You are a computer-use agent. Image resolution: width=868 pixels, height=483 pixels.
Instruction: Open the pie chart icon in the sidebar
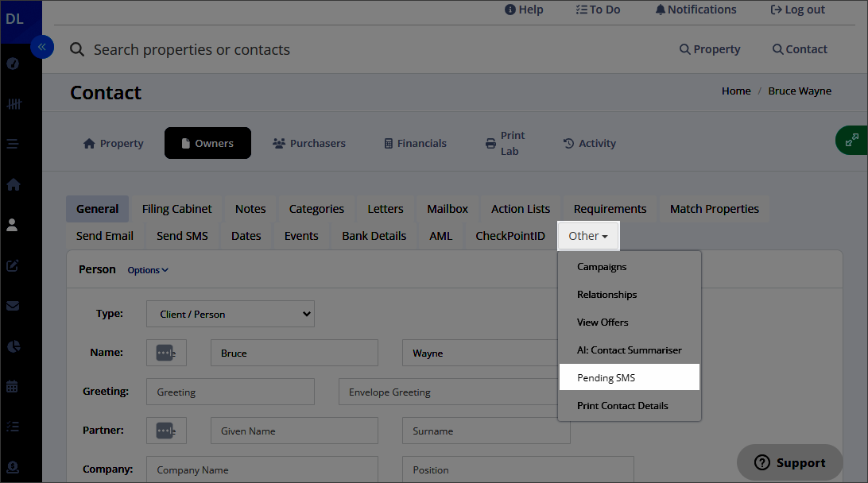(13, 346)
